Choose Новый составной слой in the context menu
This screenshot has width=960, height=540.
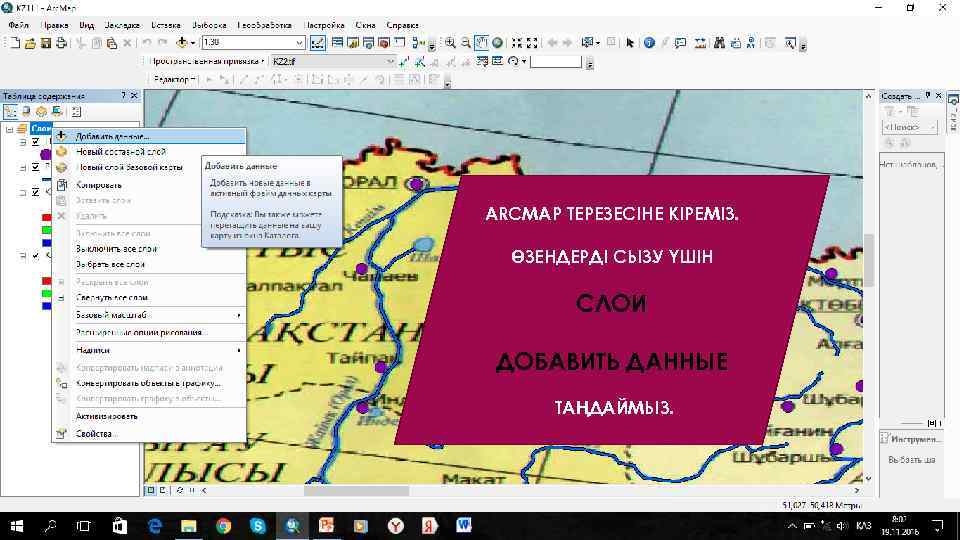point(149,151)
